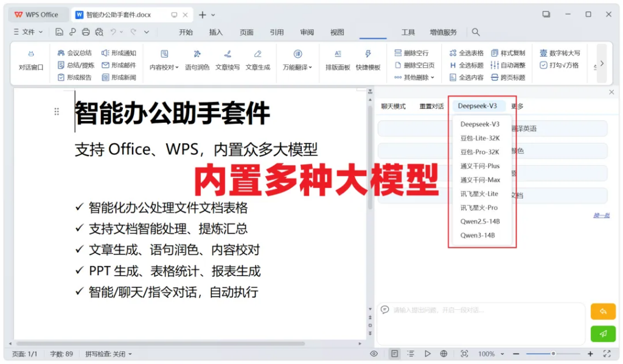Choose 通义千问-Max from the model list
The height and width of the screenshot is (364, 623).
(480, 180)
